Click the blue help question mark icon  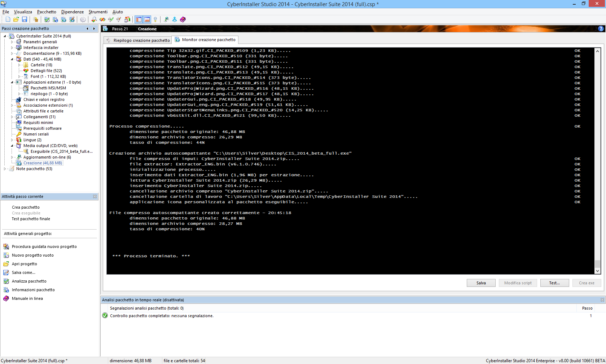[x=601, y=29]
